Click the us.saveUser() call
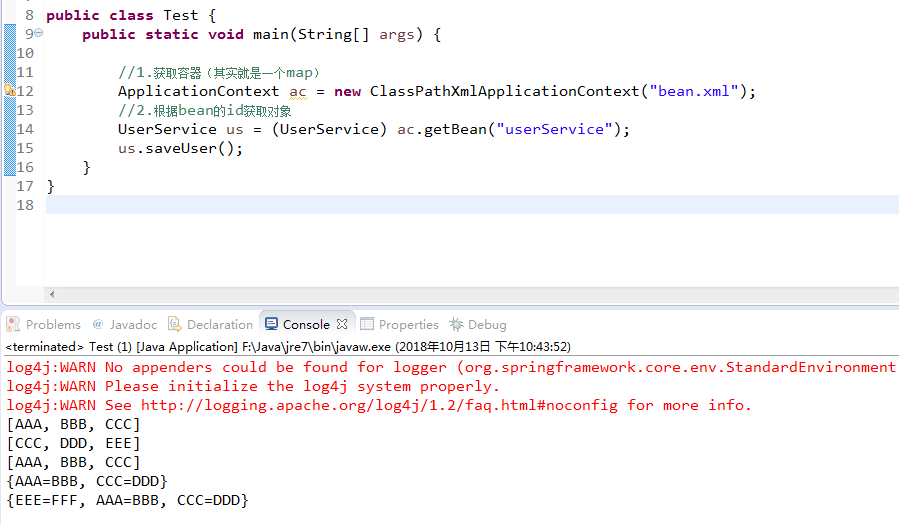899x524 pixels. 180,148
